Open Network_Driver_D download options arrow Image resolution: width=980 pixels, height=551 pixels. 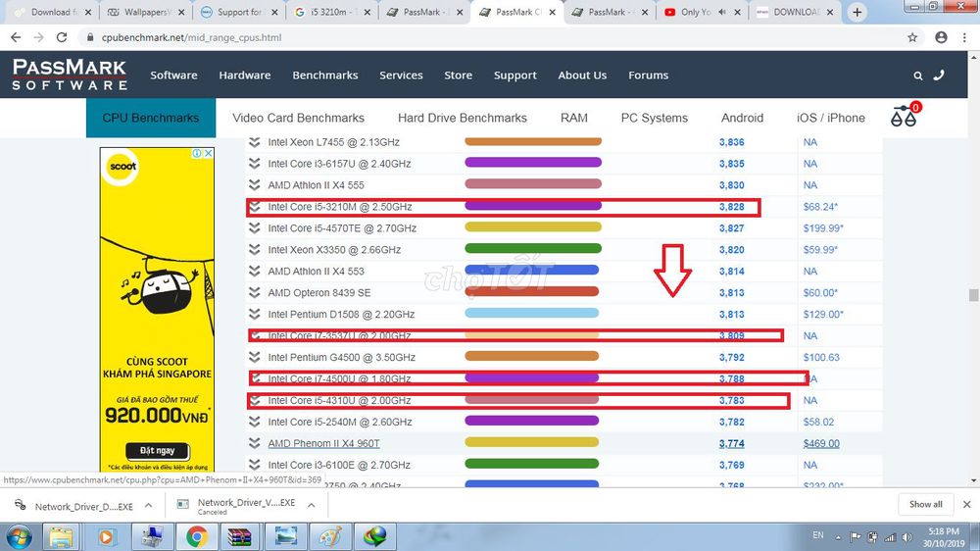click(x=148, y=505)
